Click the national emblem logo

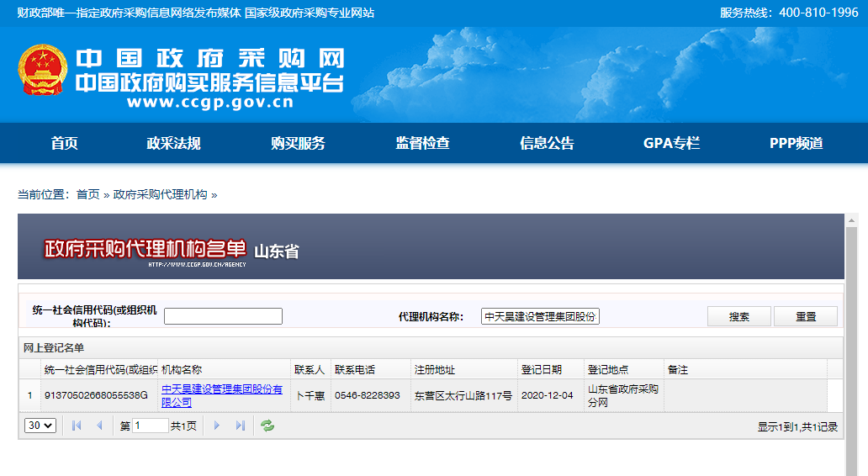pos(43,71)
